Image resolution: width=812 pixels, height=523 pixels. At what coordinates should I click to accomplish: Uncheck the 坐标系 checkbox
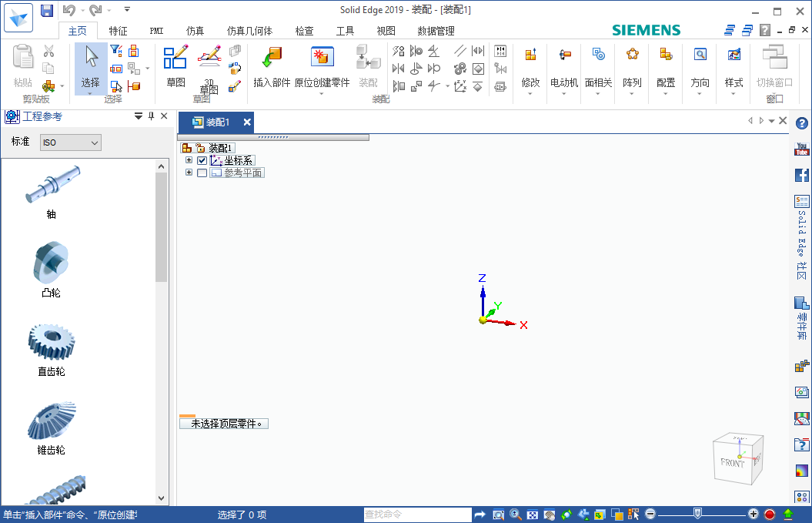point(202,161)
